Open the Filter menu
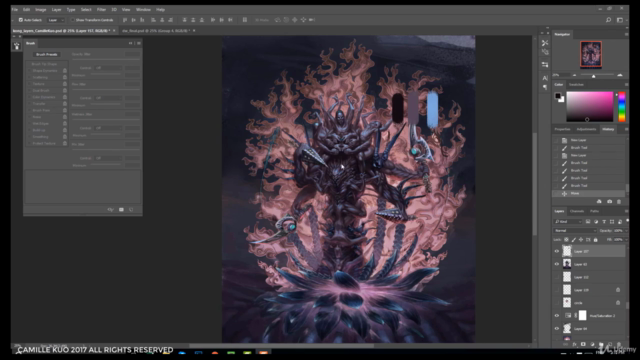The width and height of the screenshot is (640, 360). (101, 9)
